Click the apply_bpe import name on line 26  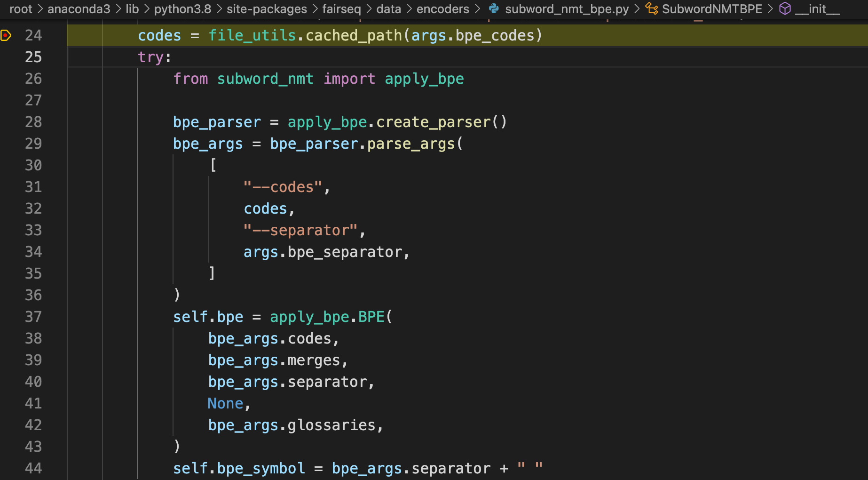pyautogui.click(x=424, y=79)
